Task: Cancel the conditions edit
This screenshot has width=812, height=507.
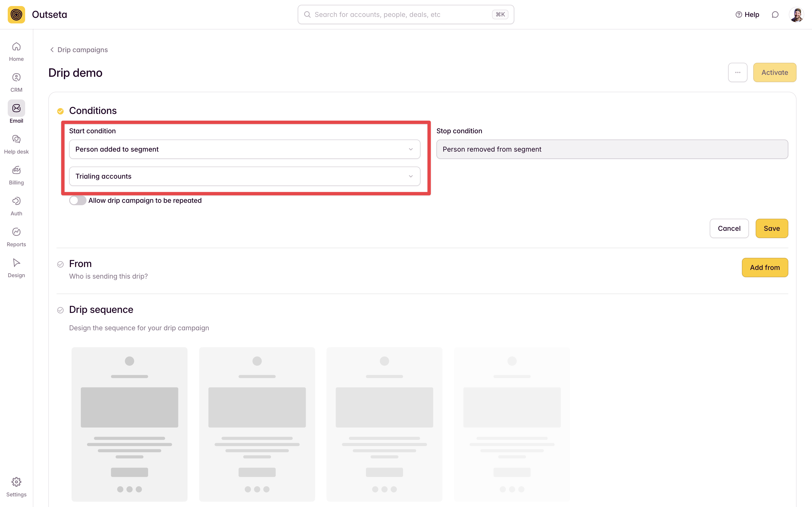Action: coord(729,228)
